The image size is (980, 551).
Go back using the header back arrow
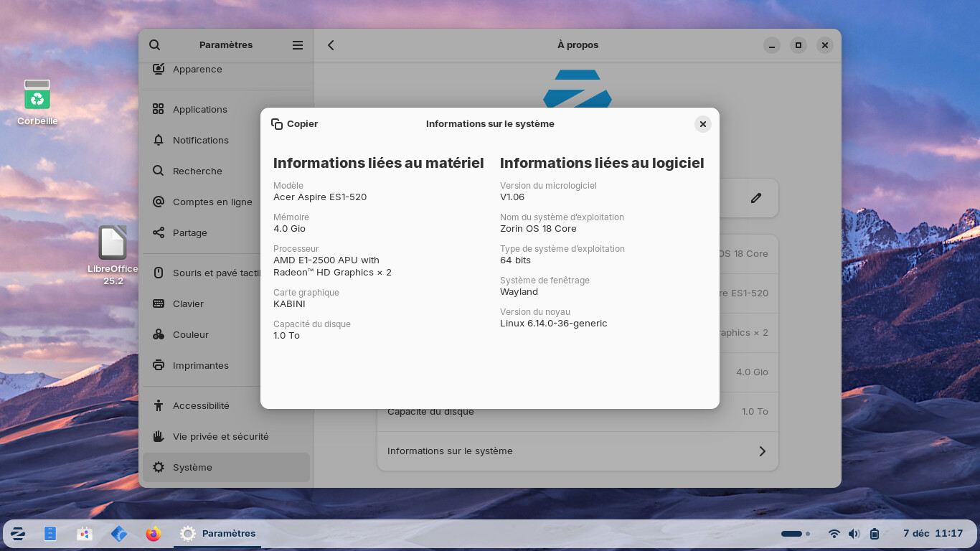[331, 45]
